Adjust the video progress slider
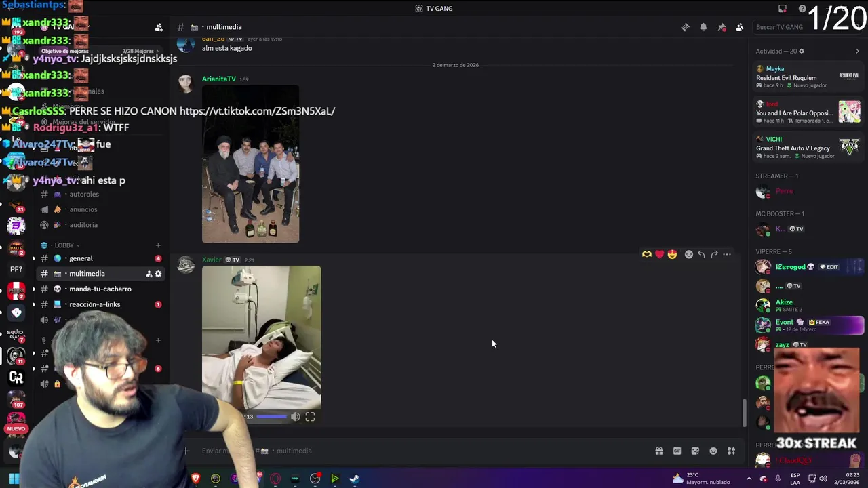The image size is (868, 488). [x=271, y=417]
